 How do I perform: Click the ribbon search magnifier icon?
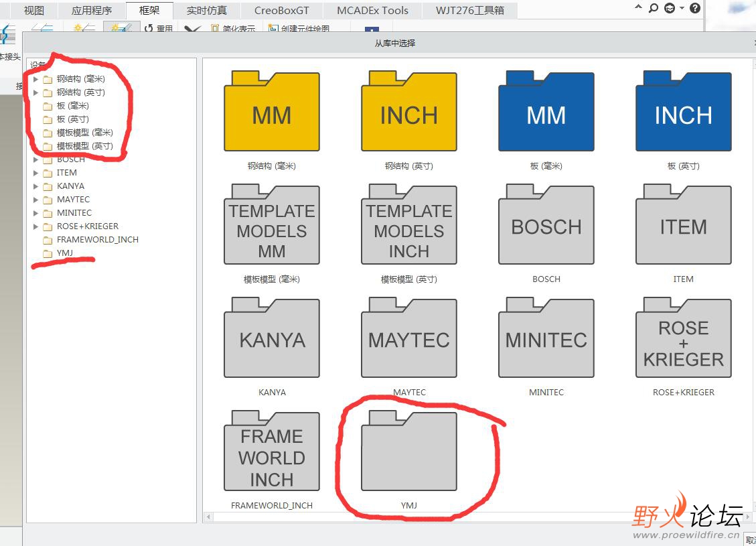tap(654, 8)
